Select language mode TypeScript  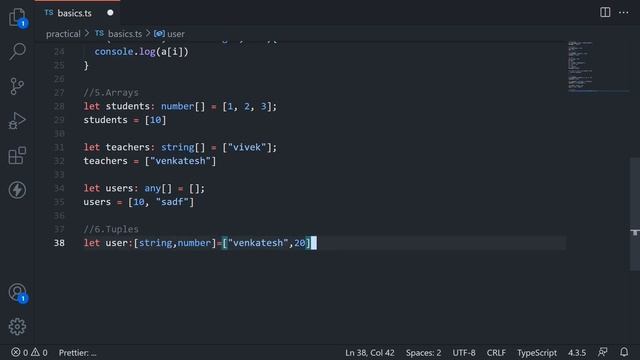(x=537, y=353)
